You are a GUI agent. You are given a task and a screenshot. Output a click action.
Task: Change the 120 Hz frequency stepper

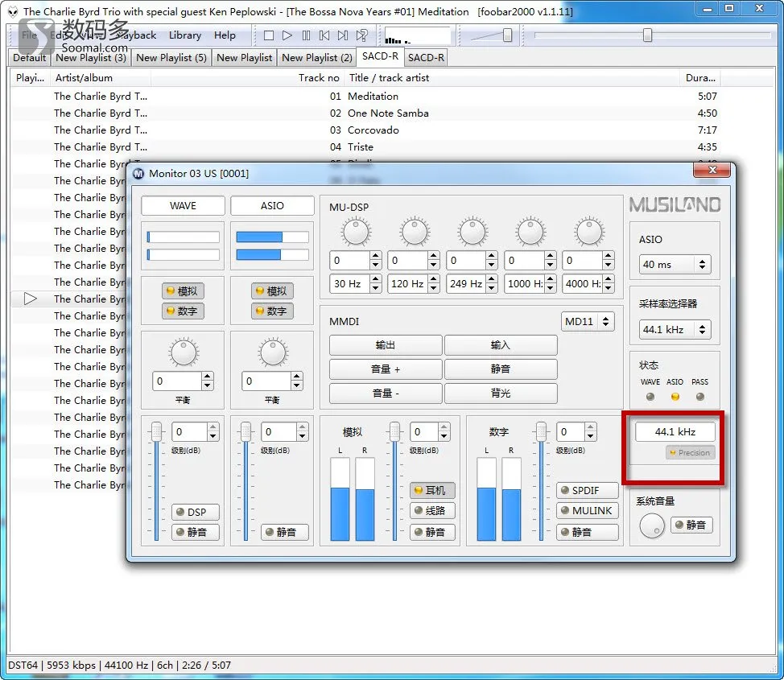(434, 283)
